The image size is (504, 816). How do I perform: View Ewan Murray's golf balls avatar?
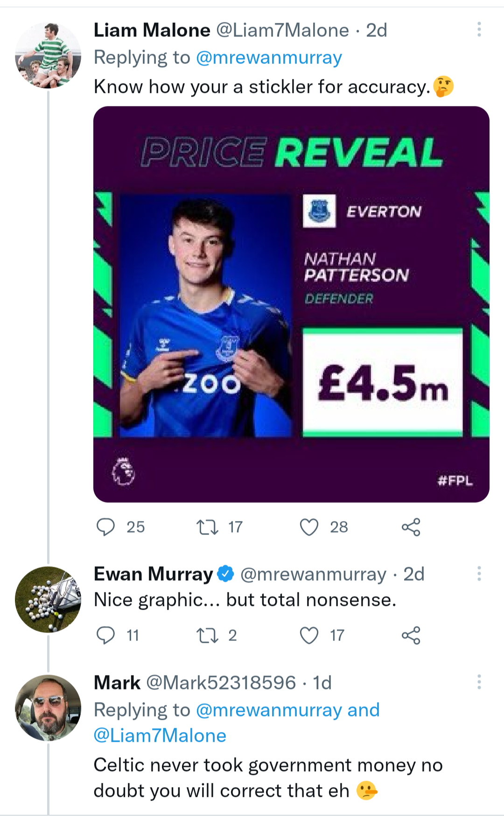coord(48,599)
